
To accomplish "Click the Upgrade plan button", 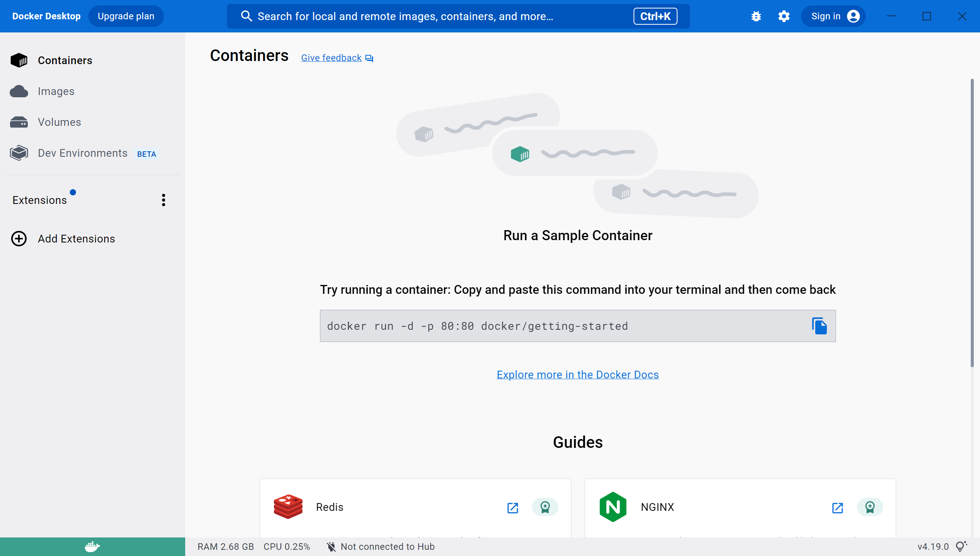I will [x=126, y=16].
